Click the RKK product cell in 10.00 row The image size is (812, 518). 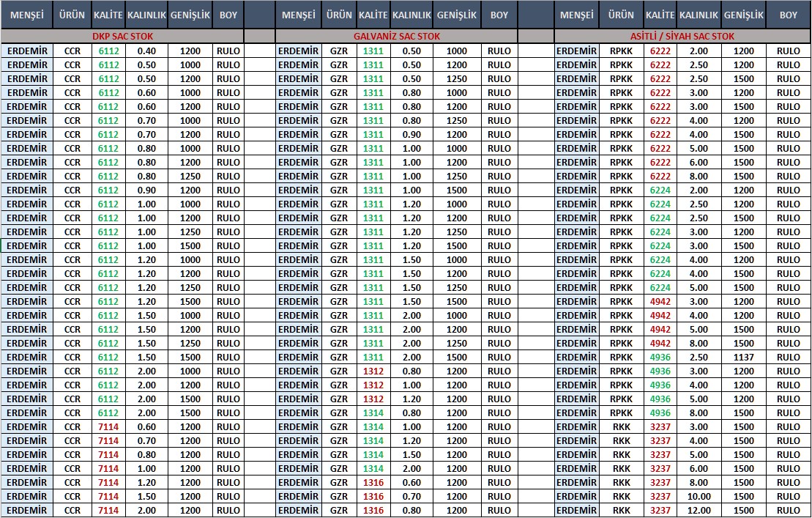(621, 496)
